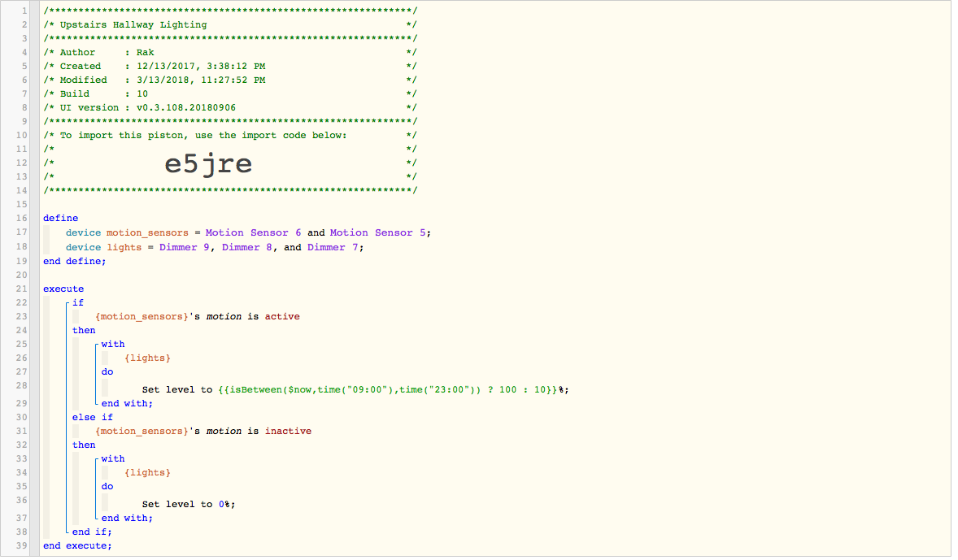
Task: Click the {lights} reference on line 34
Action: coord(147,473)
